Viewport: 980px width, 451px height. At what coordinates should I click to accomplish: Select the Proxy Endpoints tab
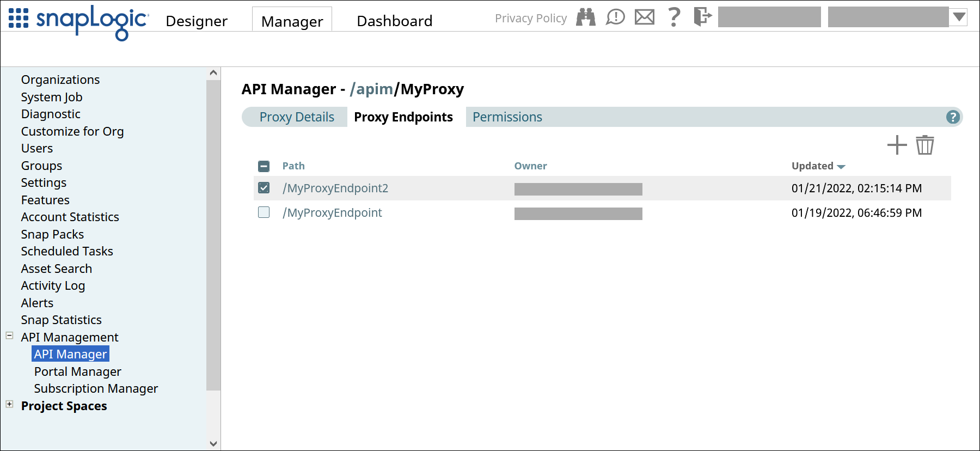point(403,117)
